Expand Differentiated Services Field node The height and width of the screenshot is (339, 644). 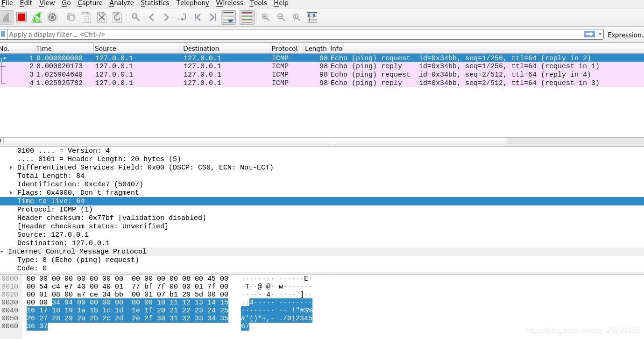11,168
